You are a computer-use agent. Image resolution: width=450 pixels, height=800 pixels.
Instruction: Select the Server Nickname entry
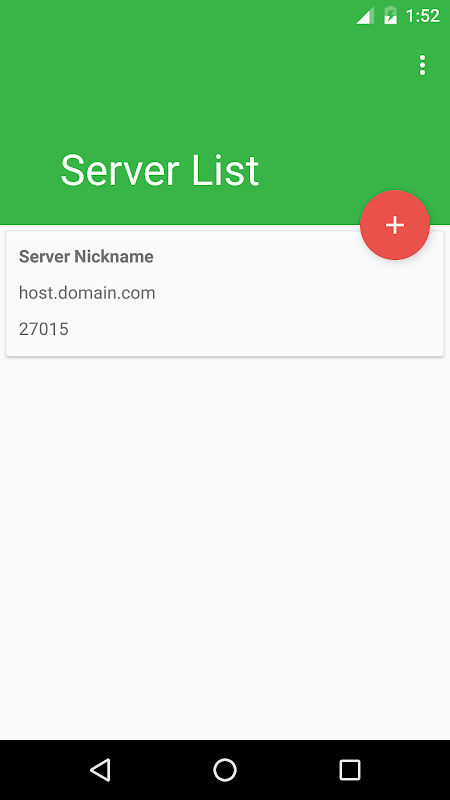(86, 256)
